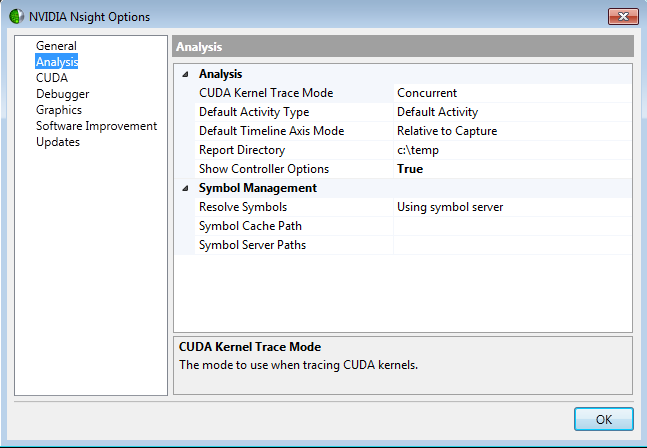This screenshot has width=647, height=448.
Task: Confirm settings with the OK button
Action: point(604,419)
